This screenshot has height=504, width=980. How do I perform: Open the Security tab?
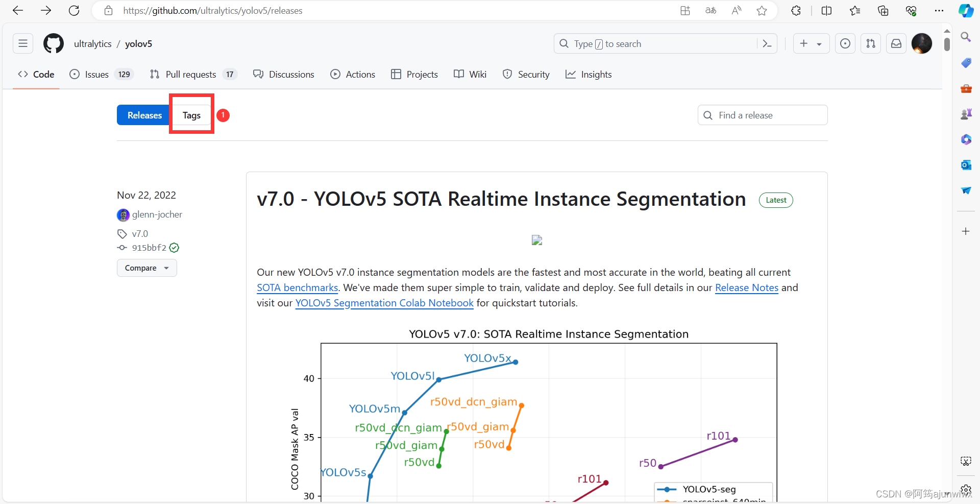tap(526, 74)
